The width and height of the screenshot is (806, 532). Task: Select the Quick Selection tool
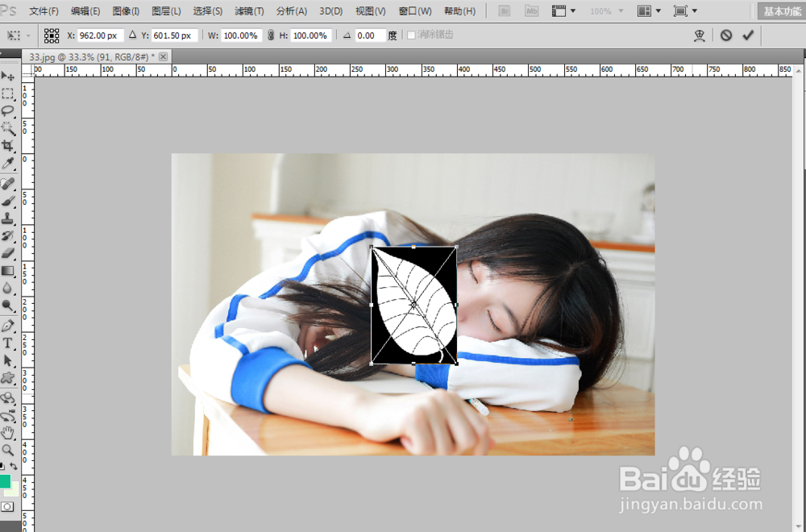point(8,128)
